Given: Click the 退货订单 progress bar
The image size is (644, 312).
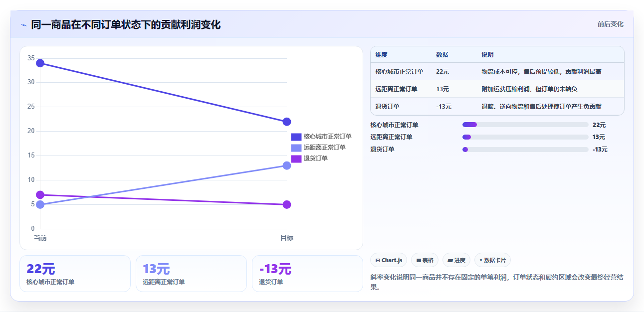Looking at the screenshot, I should pyautogui.click(x=525, y=150).
